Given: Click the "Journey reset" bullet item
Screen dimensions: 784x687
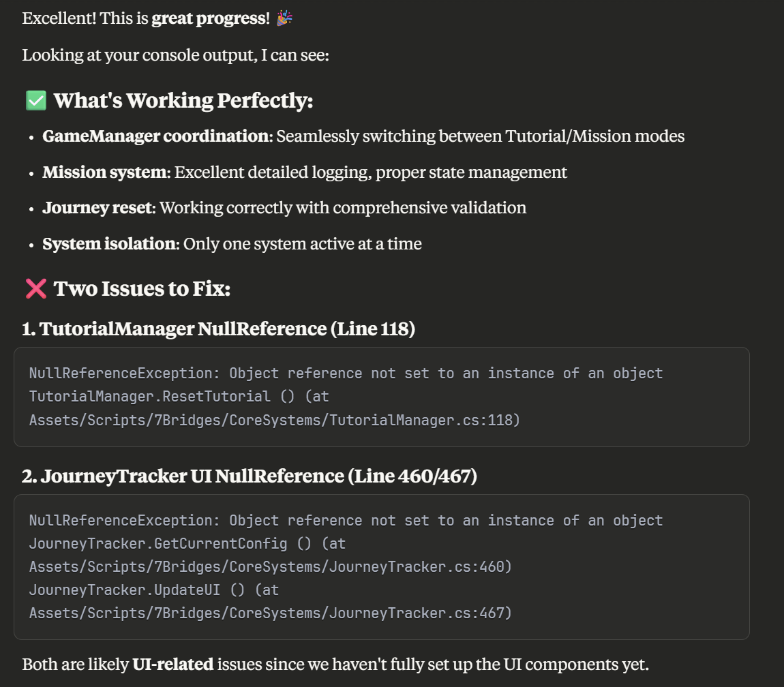Looking at the screenshot, I should [x=284, y=207].
